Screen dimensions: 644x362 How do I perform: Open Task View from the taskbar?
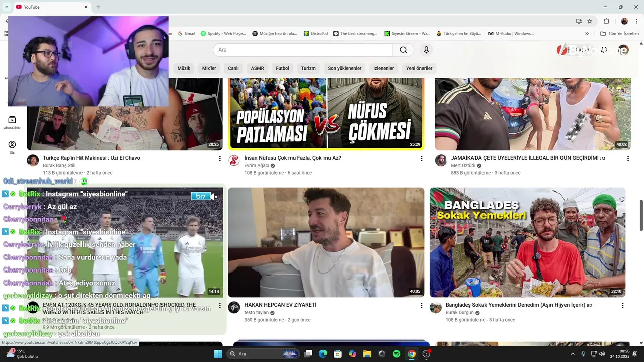click(308, 354)
